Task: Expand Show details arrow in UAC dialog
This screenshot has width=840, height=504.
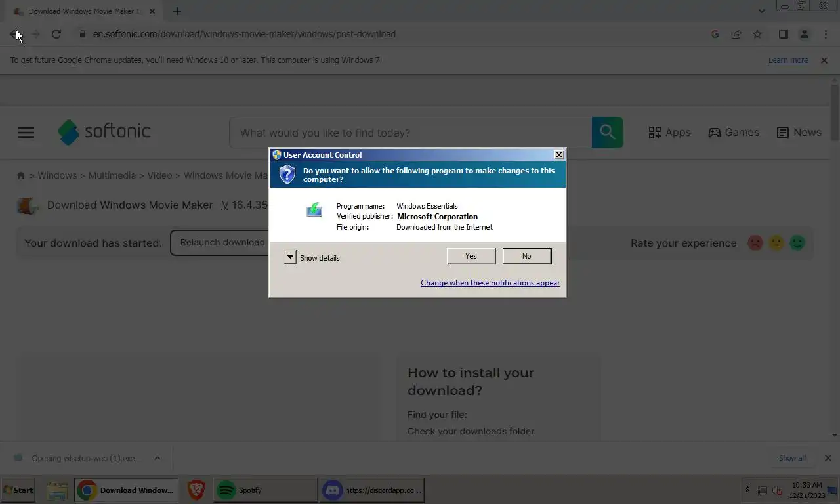Action: [x=290, y=257]
